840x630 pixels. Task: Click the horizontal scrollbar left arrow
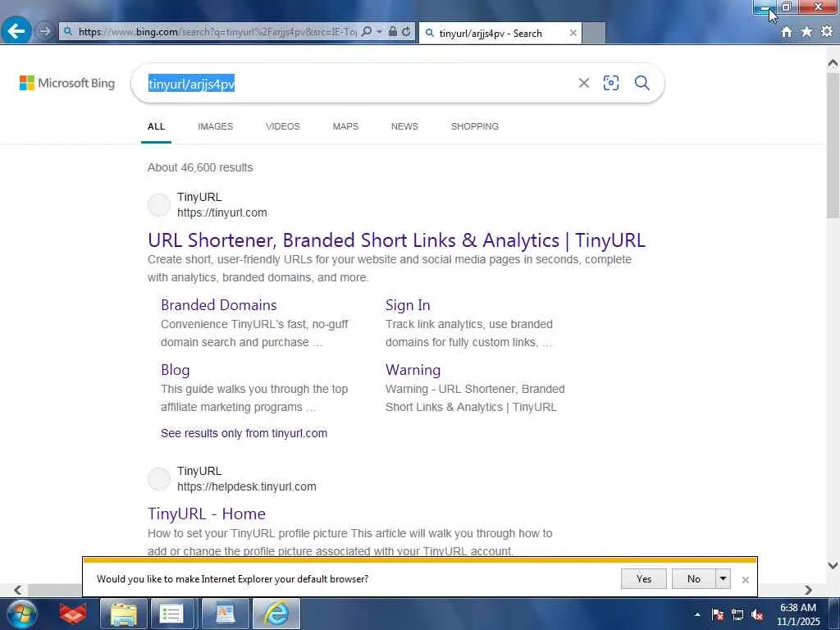coord(18,590)
